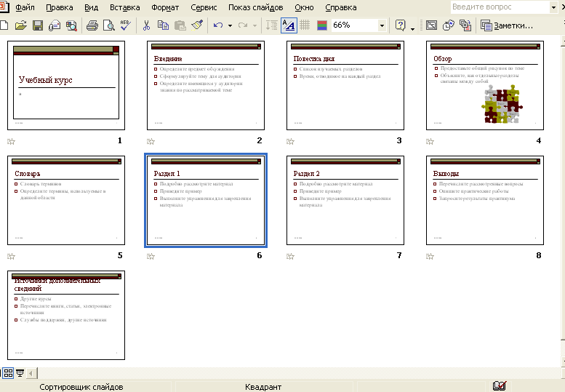Open the Color/Grayscale options button
Viewport: 565px width, 392px height.
[322, 25]
